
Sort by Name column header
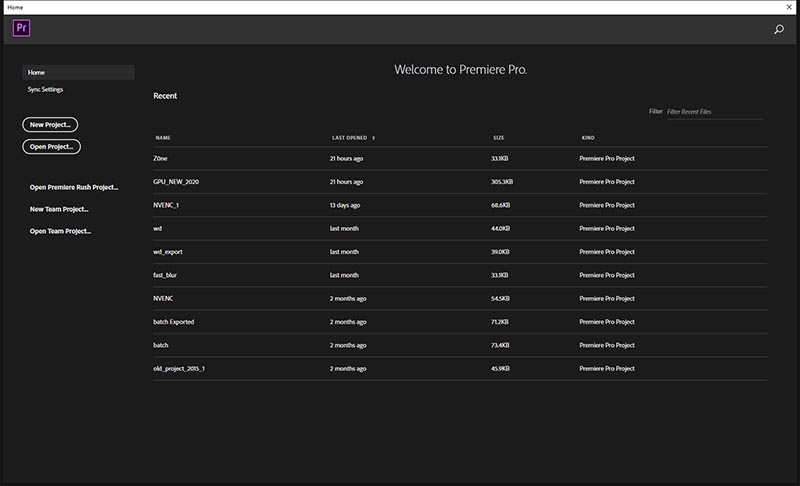[x=163, y=138]
